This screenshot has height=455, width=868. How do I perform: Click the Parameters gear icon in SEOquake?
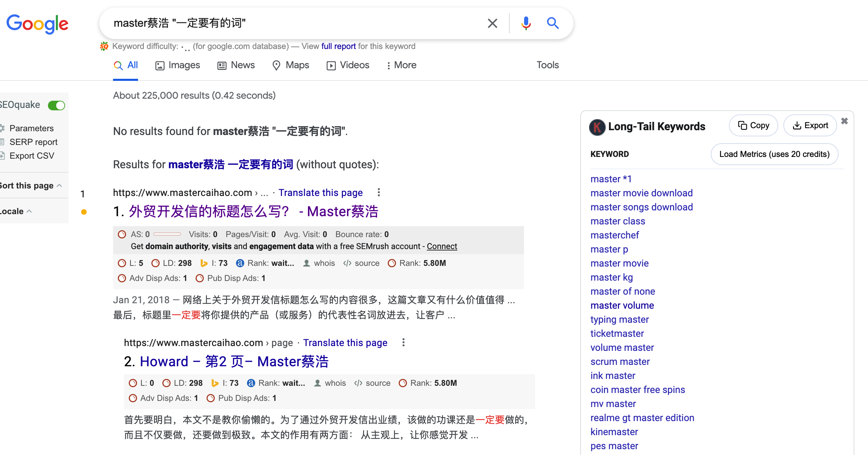coord(2,128)
